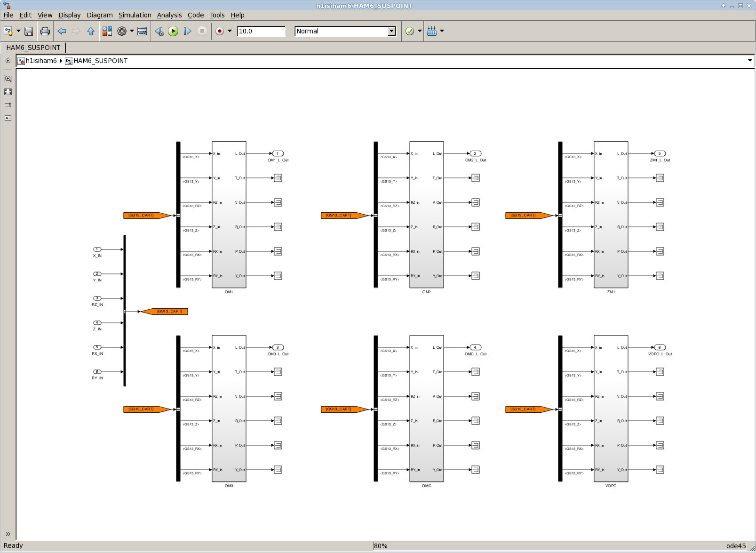
Task: Click the Save model floppy icon
Action: (29, 31)
